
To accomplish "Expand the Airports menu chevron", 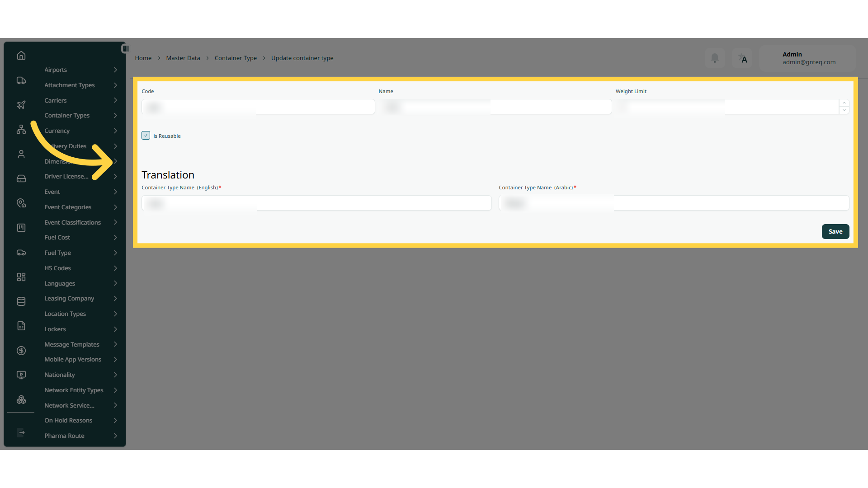I will [x=116, y=70].
